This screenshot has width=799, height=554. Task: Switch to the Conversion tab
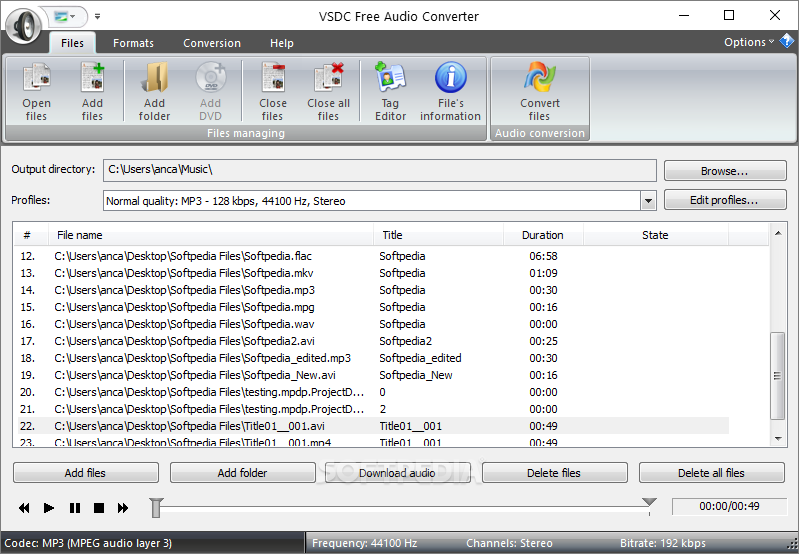click(x=212, y=44)
